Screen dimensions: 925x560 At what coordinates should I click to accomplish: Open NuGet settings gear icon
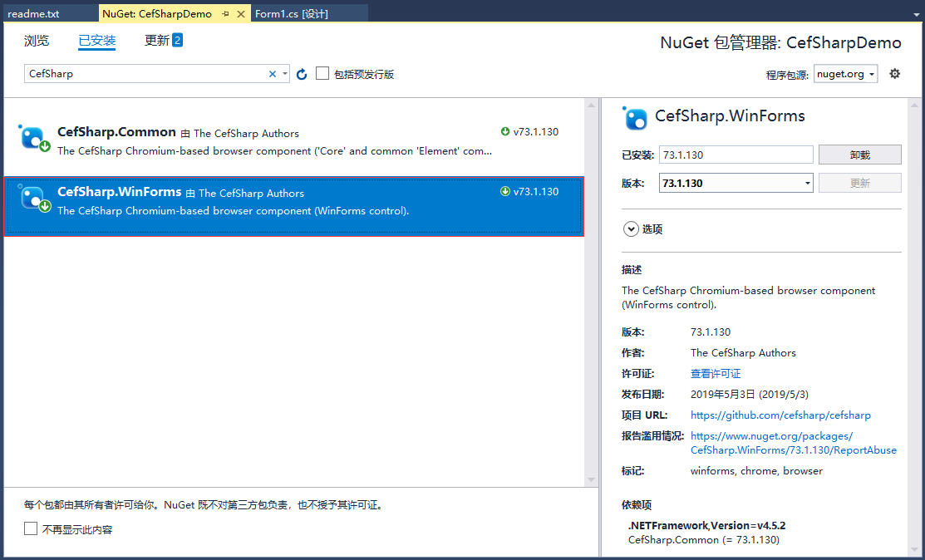coord(895,74)
